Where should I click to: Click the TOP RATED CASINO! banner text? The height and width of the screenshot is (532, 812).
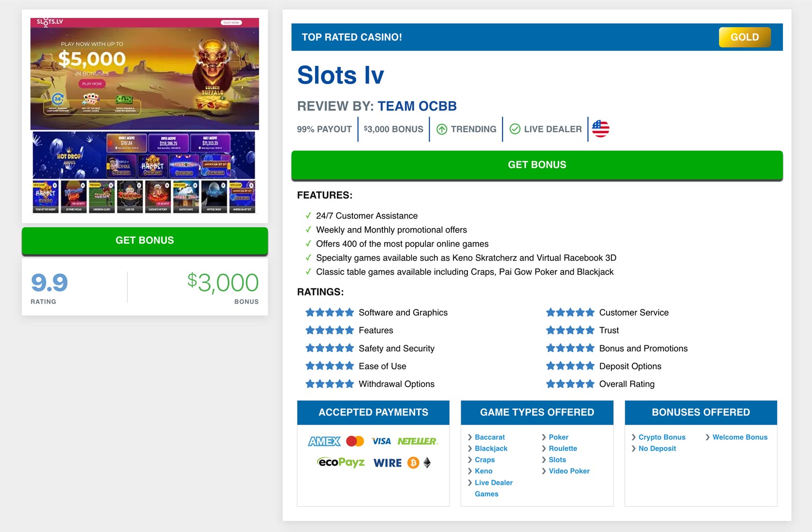352,37
